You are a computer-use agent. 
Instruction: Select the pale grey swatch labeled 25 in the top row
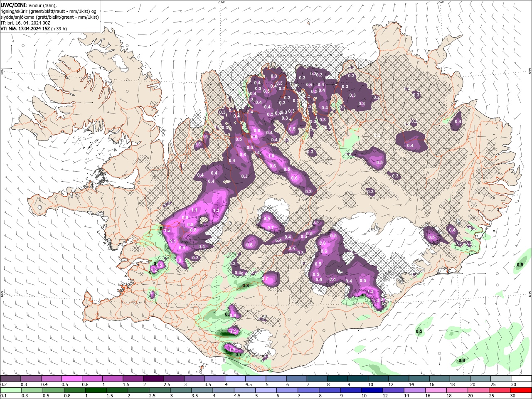tap(500, 379)
